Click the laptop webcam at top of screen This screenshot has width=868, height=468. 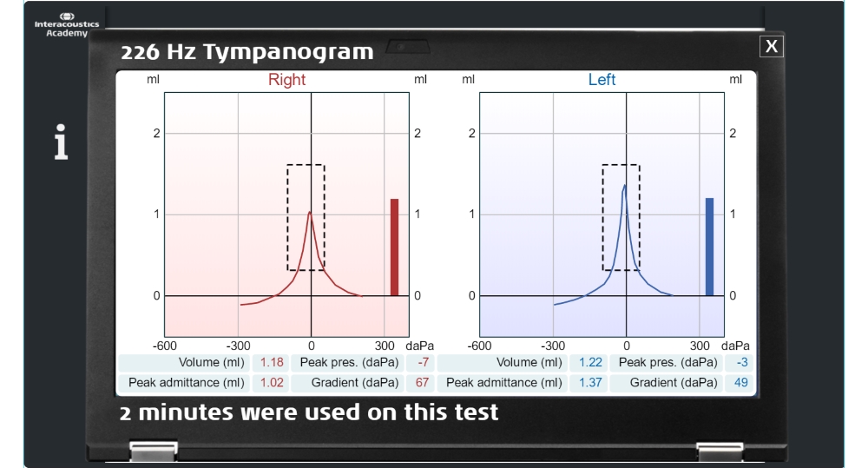pos(408,47)
